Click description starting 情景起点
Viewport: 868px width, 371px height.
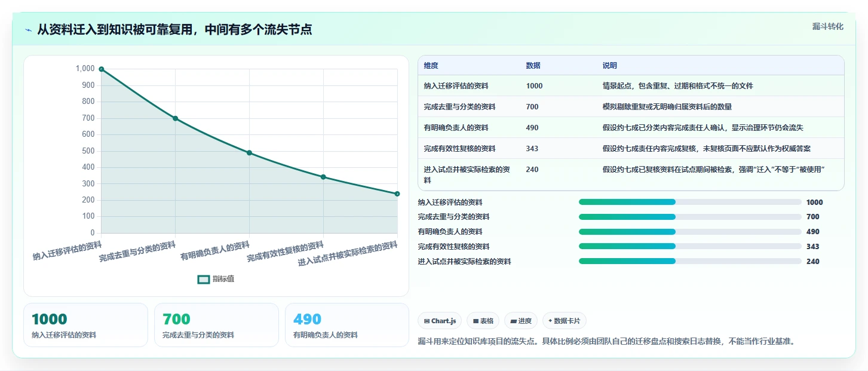coord(678,86)
